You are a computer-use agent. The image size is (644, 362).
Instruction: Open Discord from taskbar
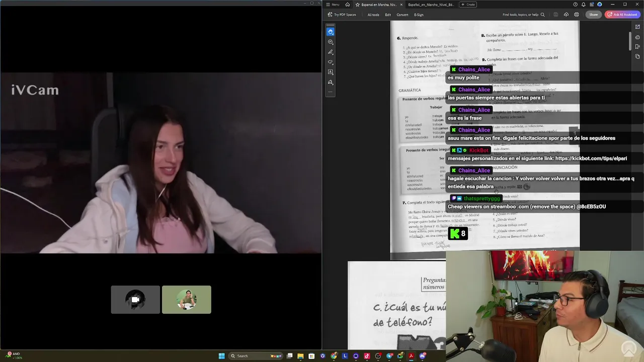click(422, 356)
